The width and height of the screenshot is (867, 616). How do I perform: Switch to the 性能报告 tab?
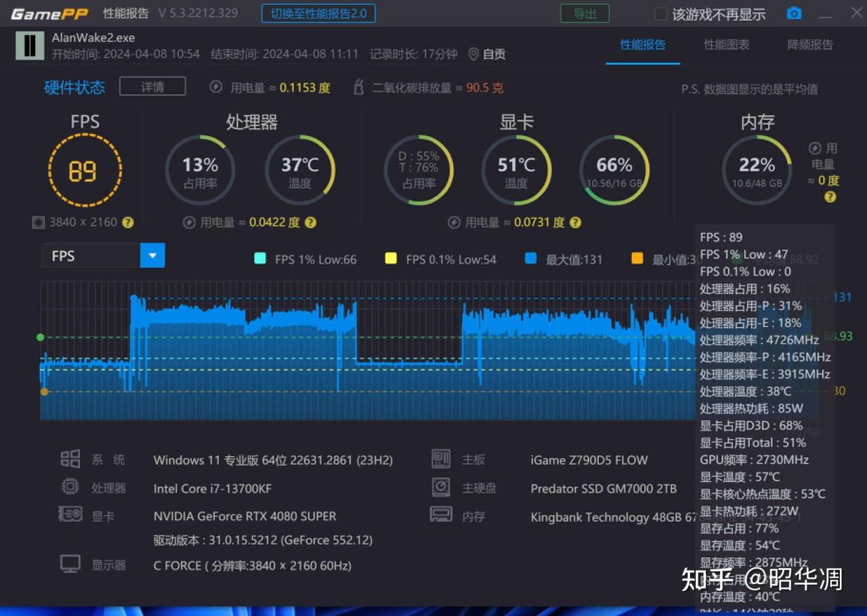[643, 45]
